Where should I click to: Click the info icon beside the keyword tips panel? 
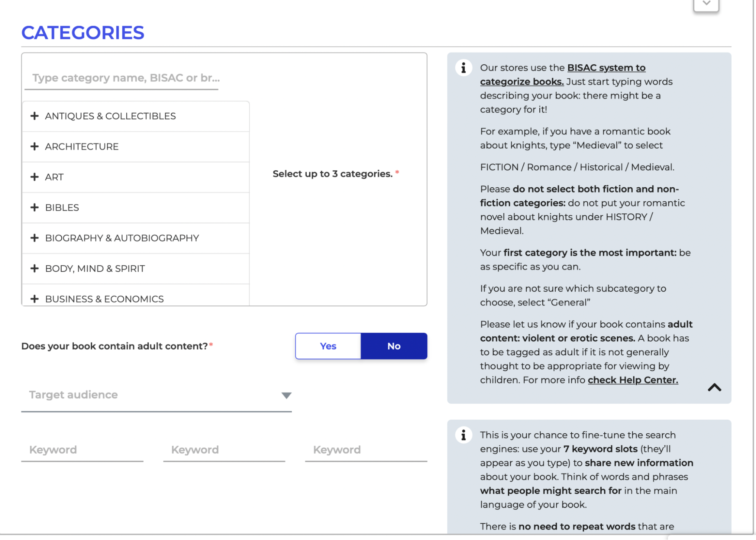coord(463,435)
